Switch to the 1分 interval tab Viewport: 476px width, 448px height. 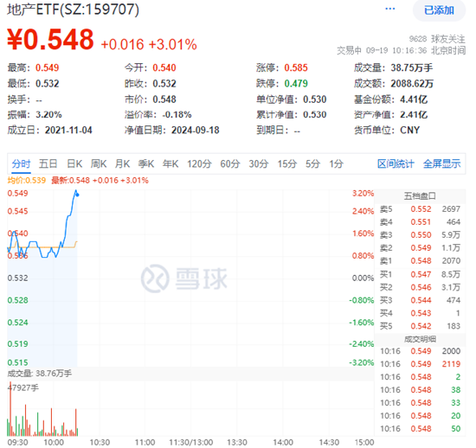point(337,164)
